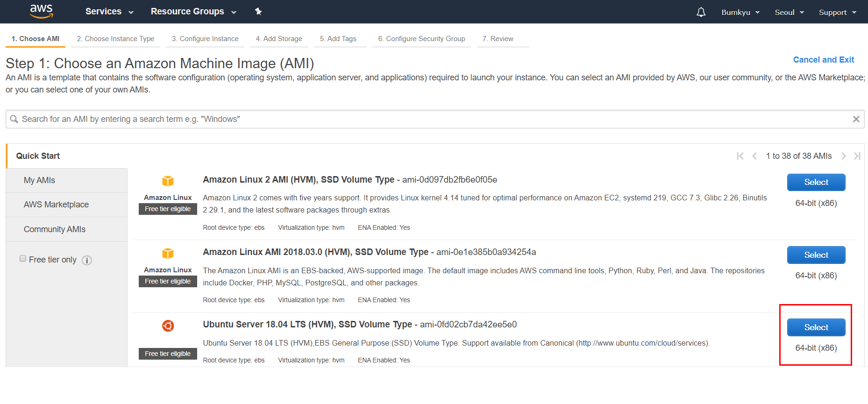Image resolution: width=868 pixels, height=404 pixels.
Task: Clear the AMI search with the X icon
Action: [x=856, y=119]
